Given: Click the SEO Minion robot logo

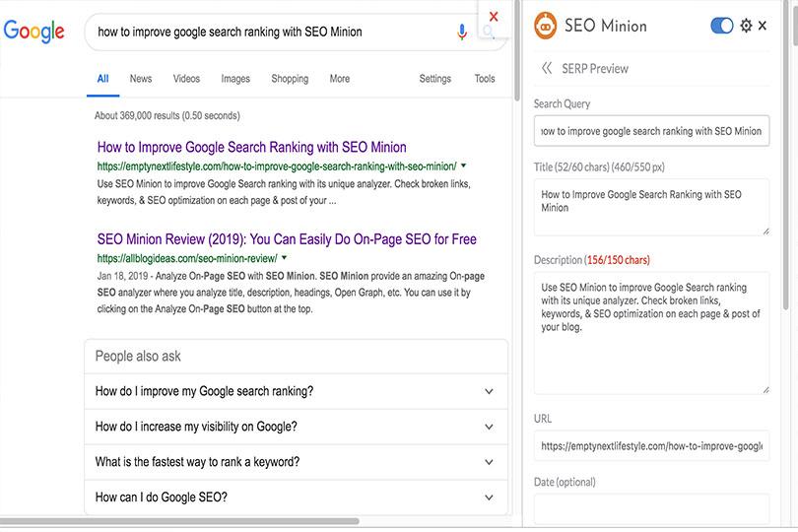Looking at the screenshot, I should tap(545, 26).
